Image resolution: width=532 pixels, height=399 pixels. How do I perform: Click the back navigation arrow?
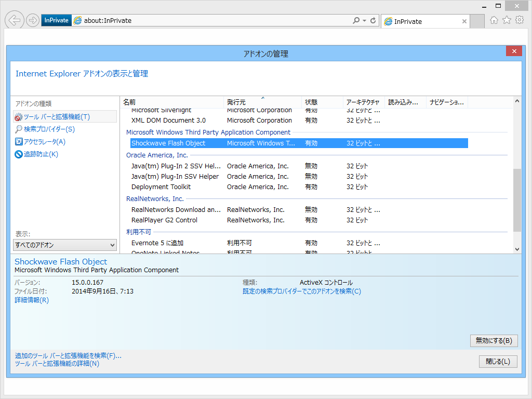(x=14, y=20)
